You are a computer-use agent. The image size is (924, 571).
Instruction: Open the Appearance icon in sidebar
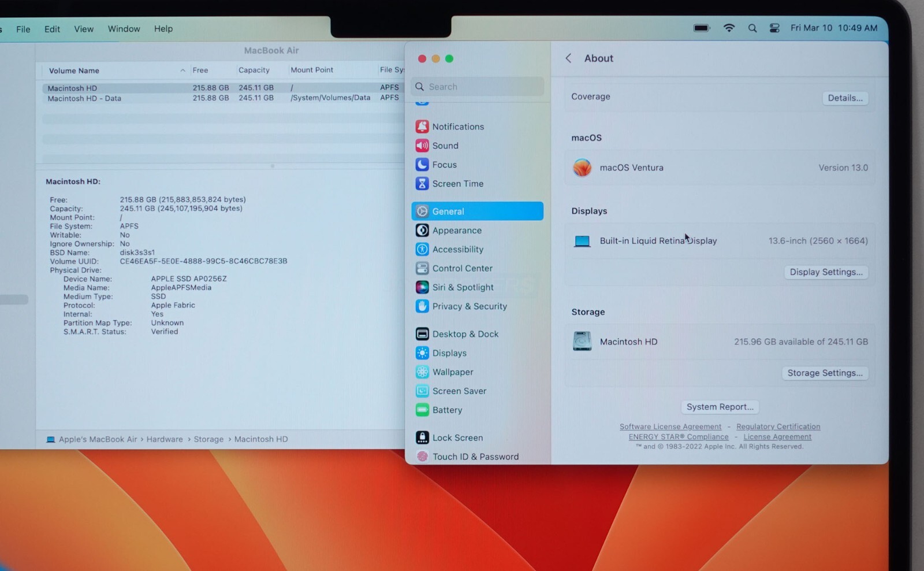click(x=422, y=231)
